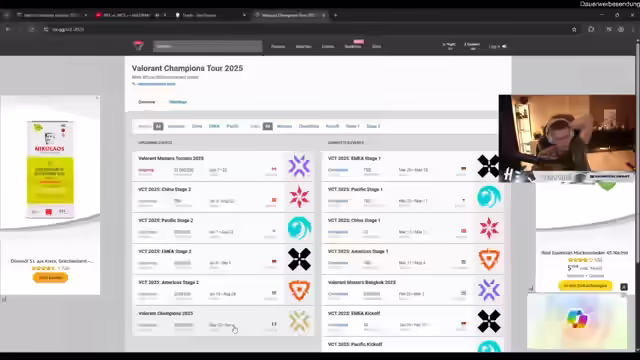Viewport: 640px width, 360px height.
Task: Switch to the Standings tab
Action: [178, 102]
